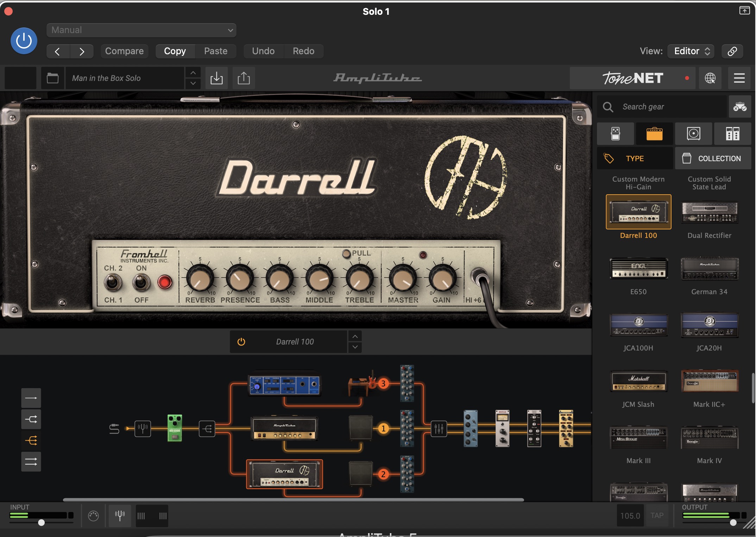This screenshot has width=756, height=537.
Task: Click the Man in the Box Solo preset name
Action: click(x=125, y=78)
